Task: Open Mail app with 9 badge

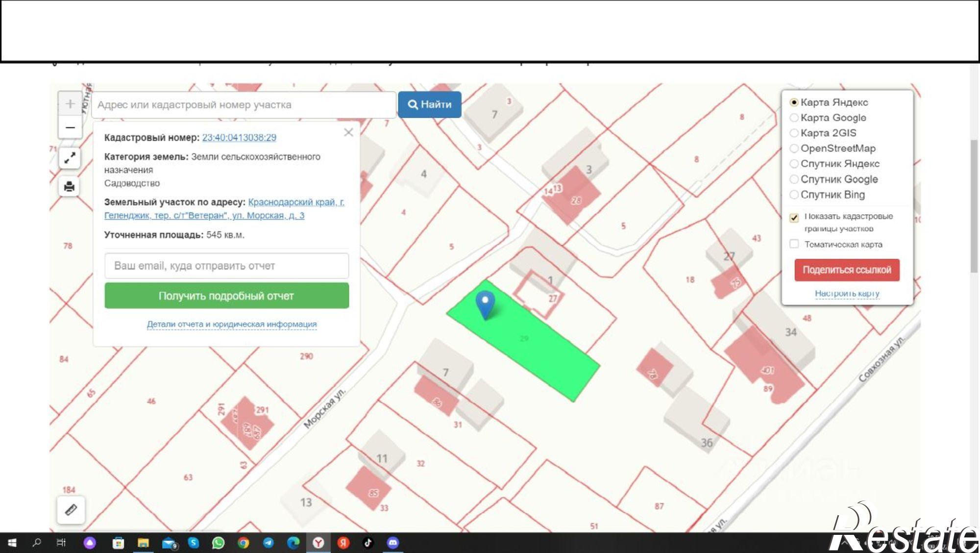Action: click(169, 543)
